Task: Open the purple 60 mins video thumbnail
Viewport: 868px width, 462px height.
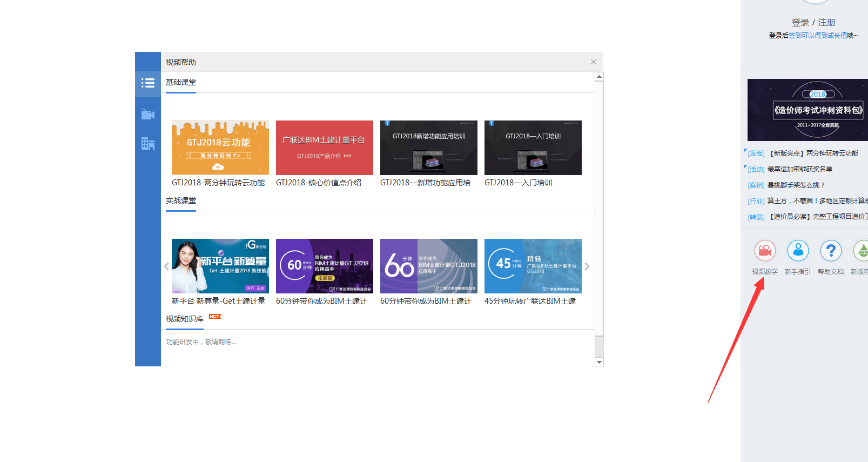Action: click(325, 266)
